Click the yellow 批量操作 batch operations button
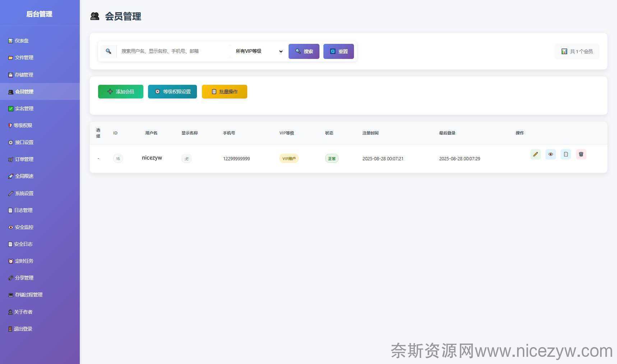Image resolution: width=617 pixels, height=364 pixels. 225,92
